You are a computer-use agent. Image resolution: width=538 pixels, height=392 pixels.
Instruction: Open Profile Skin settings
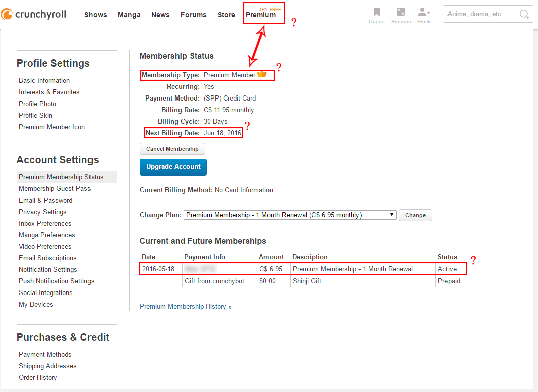tap(35, 115)
